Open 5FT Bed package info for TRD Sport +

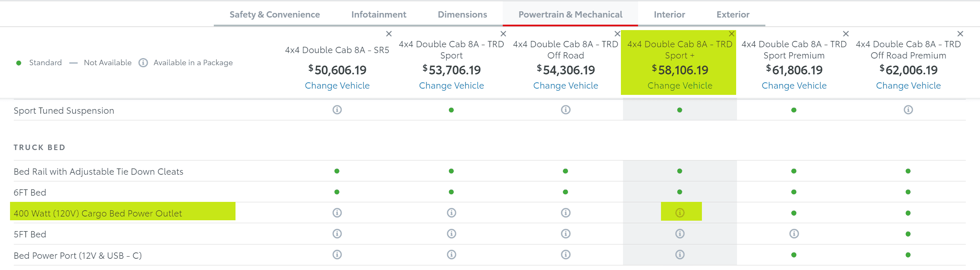click(x=680, y=234)
